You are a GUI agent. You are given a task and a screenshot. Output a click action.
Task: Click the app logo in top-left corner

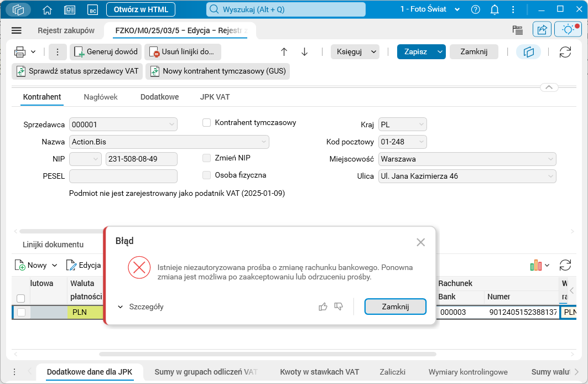[x=18, y=10]
